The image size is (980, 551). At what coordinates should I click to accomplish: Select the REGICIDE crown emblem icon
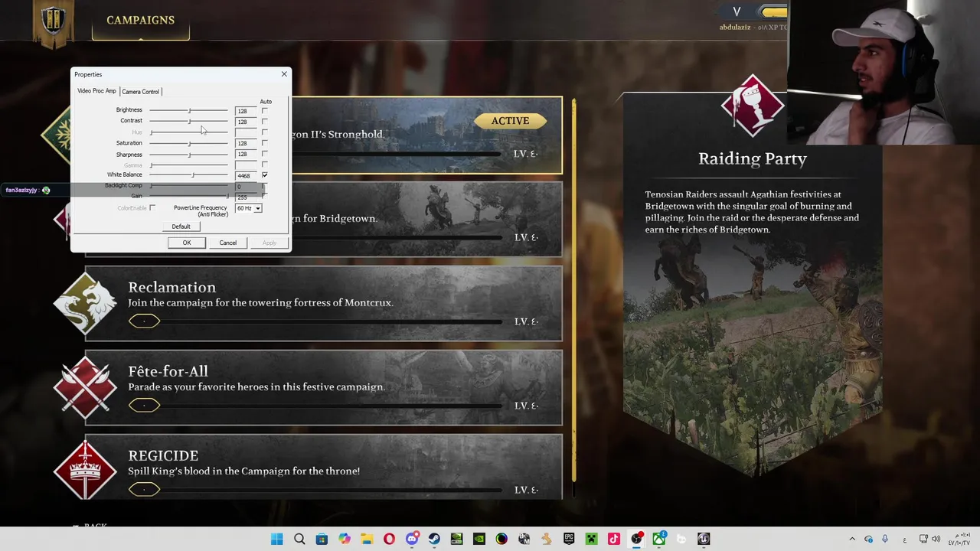point(85,472)
